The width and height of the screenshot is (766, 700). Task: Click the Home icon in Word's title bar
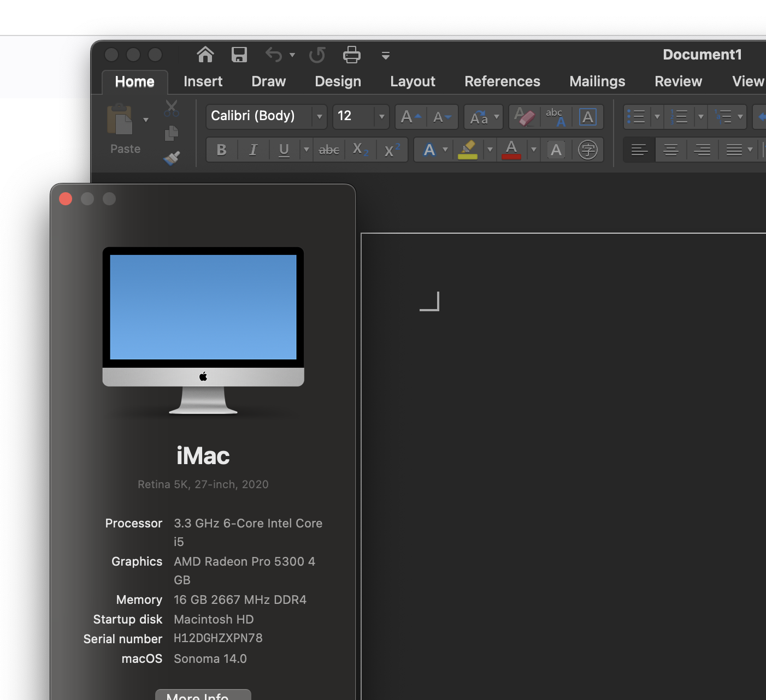(x=205, y=55)
